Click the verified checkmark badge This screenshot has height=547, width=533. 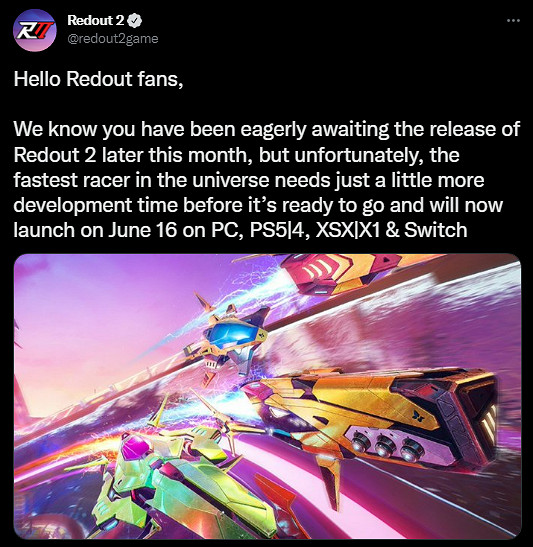point(135,21)
